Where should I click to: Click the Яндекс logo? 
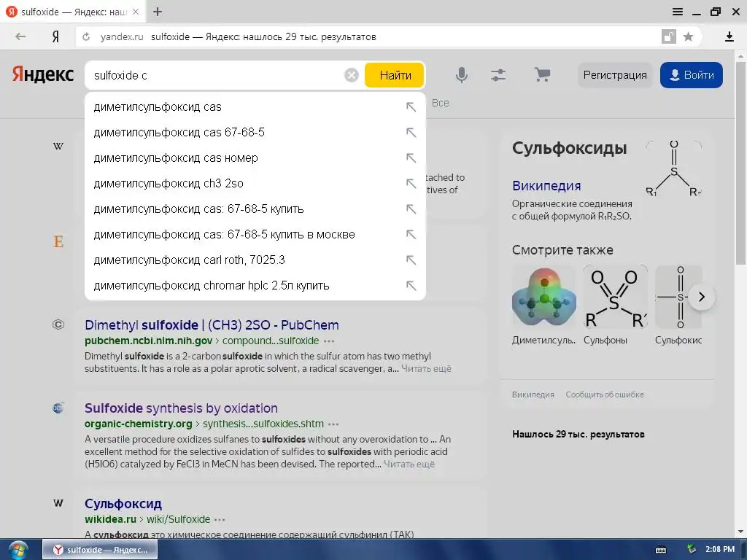point(43,75)
